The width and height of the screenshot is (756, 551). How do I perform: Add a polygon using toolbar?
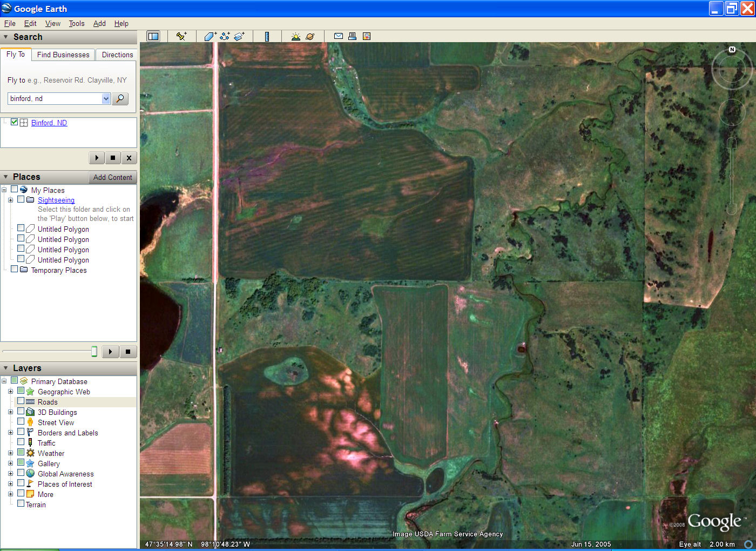click(x=210, y=36)
